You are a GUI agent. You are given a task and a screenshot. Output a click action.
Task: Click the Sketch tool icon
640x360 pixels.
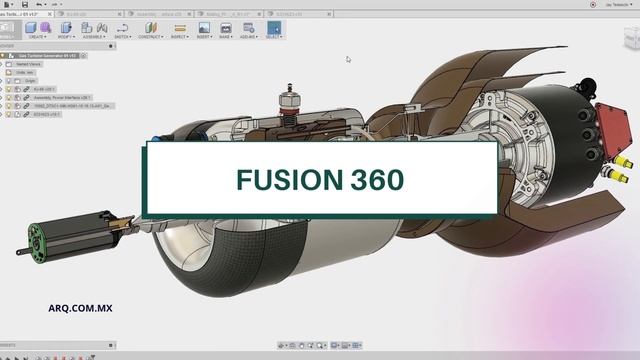pos(122,28)
